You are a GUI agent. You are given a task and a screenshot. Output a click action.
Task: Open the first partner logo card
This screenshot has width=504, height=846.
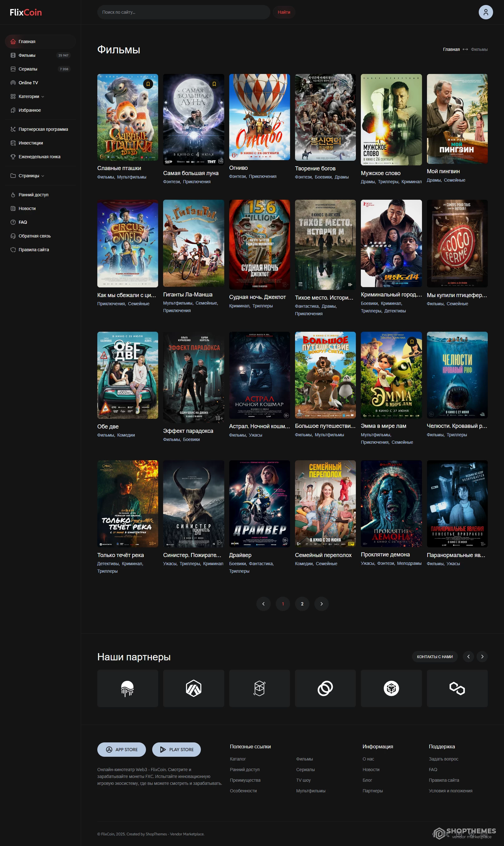pos(127,688)
